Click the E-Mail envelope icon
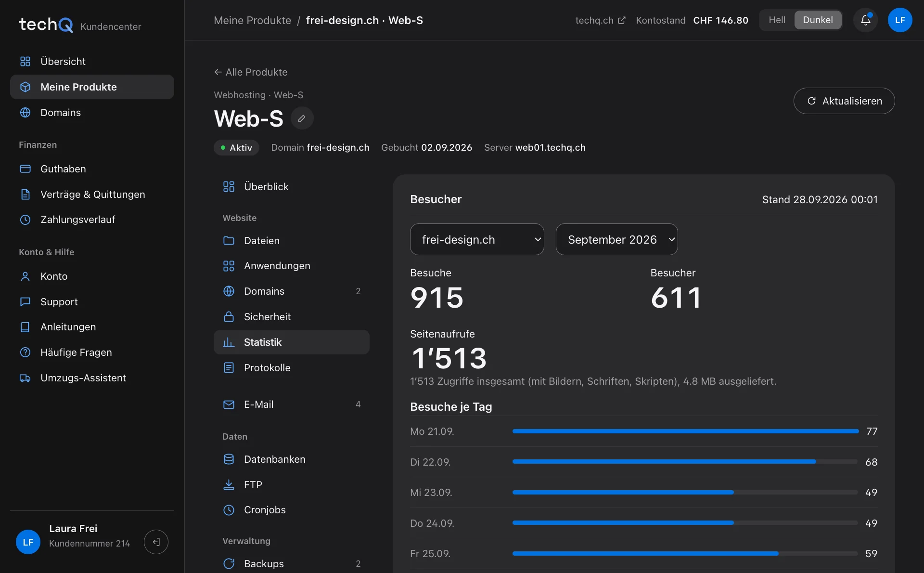Image resolution: width=924 pixels, height=573 pixels. [229, 404]
